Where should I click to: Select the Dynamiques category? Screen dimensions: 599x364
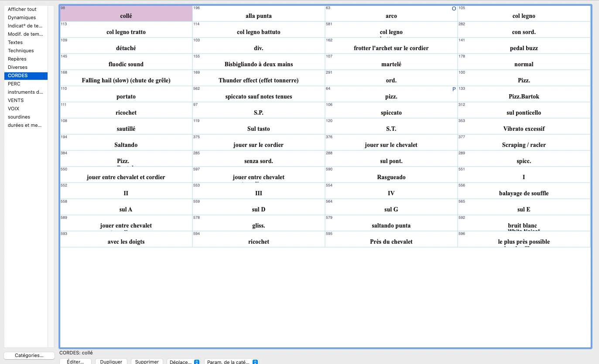(x=22, y=17)
